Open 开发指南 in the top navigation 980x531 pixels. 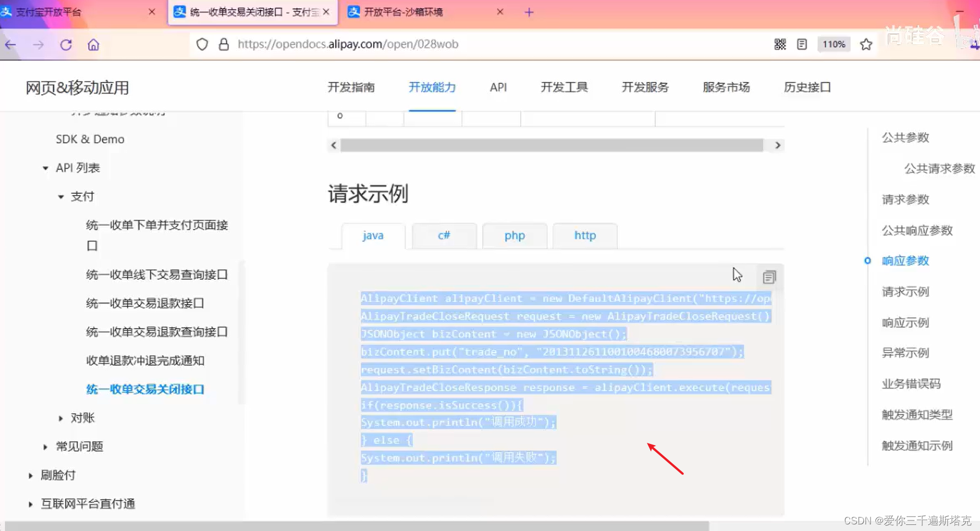351,87
